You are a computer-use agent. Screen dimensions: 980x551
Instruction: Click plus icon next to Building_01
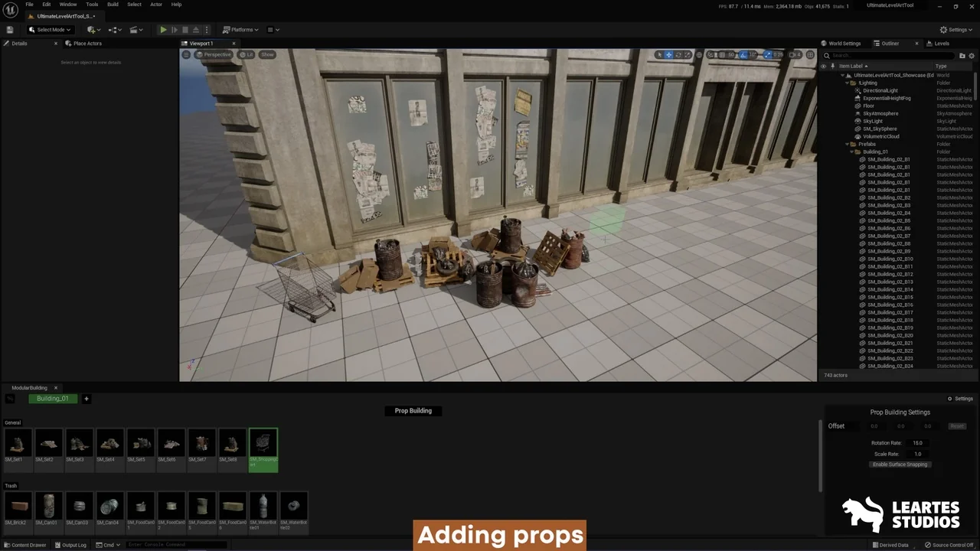click(x=87, y=399)
